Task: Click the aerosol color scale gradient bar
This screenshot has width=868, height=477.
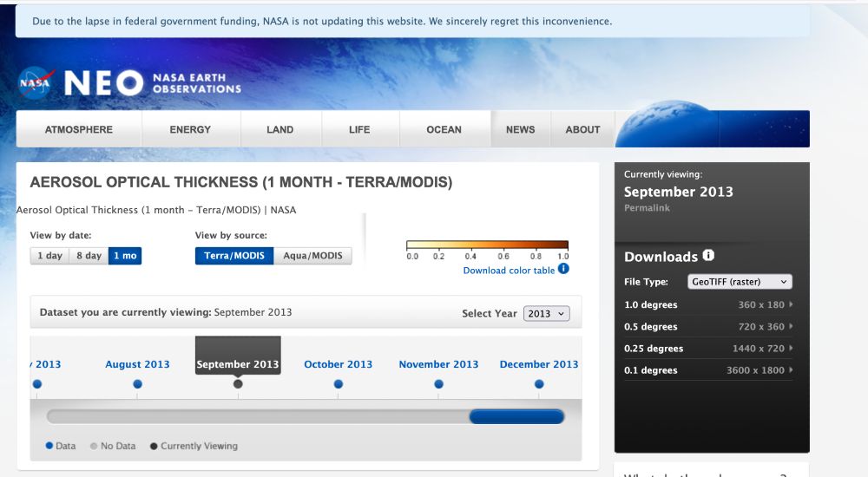Action: coord(487,245)
